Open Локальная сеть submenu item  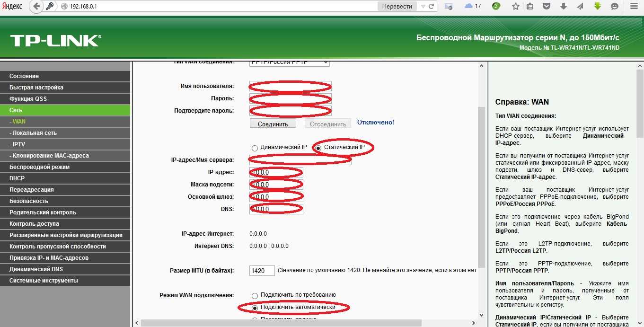click(65, 133)
